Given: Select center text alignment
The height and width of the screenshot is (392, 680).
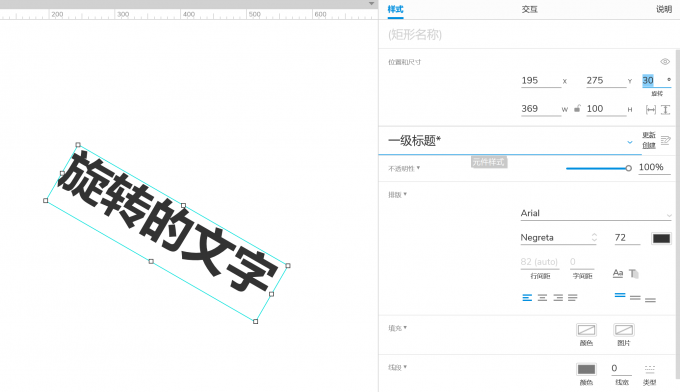Looking at the screenshot, I should [x=542, y=297].
